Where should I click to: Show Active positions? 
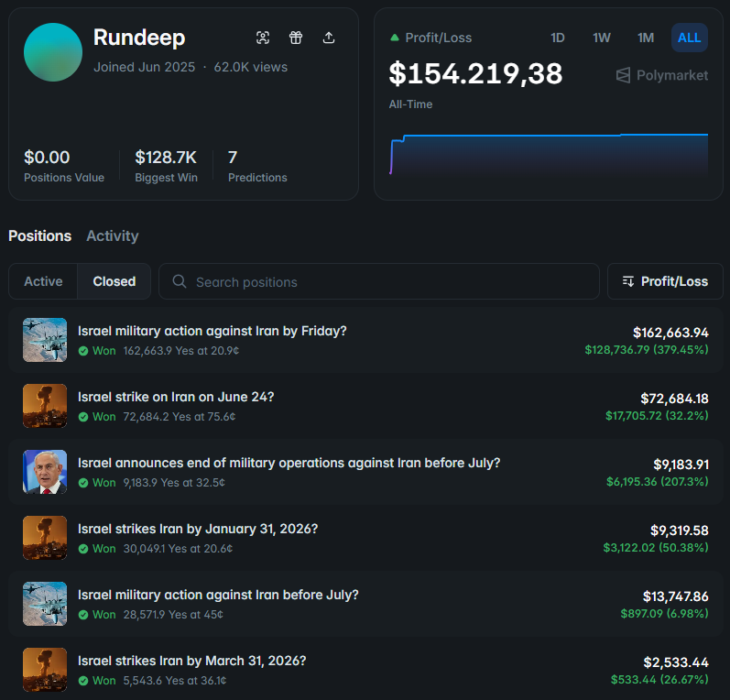point(43,281)
